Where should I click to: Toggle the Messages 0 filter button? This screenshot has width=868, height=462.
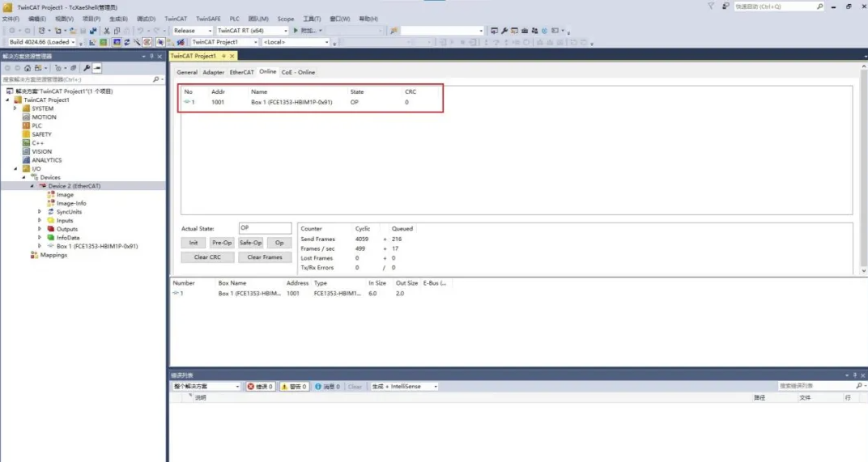click(328, 386)
